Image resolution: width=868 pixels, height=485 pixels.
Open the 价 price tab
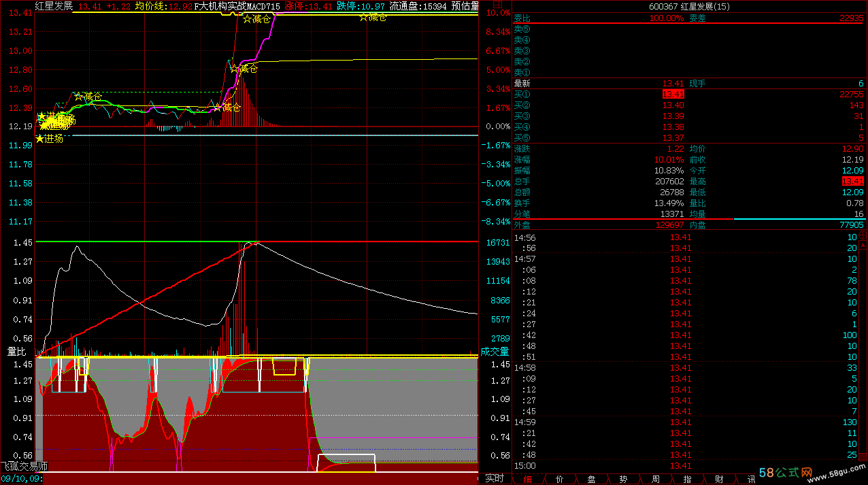point(559,479)
